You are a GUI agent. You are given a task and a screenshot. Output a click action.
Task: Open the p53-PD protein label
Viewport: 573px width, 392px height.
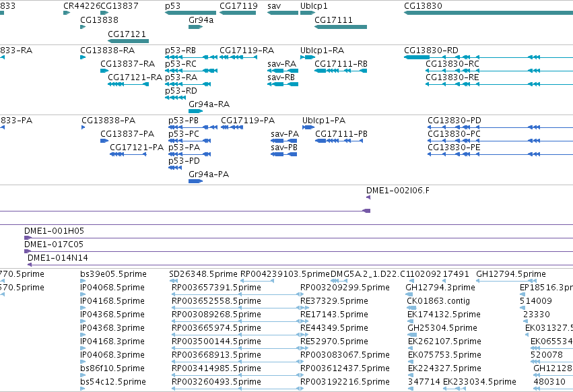click(184, 161)
